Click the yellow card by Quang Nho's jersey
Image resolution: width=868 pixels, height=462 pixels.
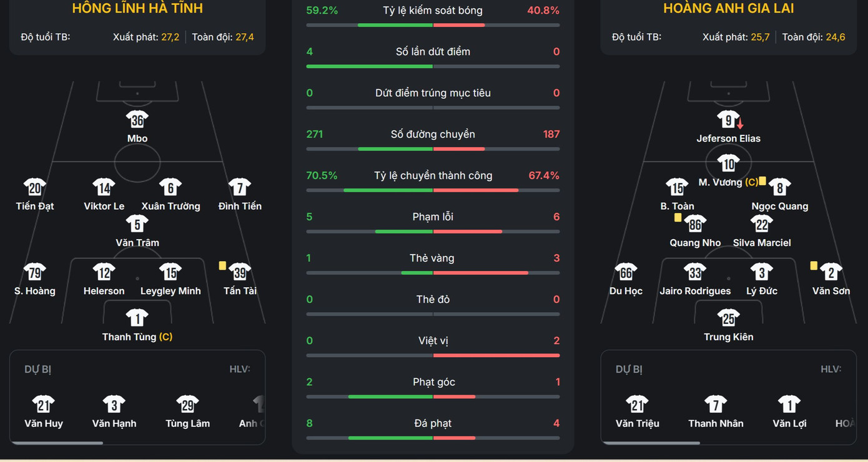(x=678, y=217)
